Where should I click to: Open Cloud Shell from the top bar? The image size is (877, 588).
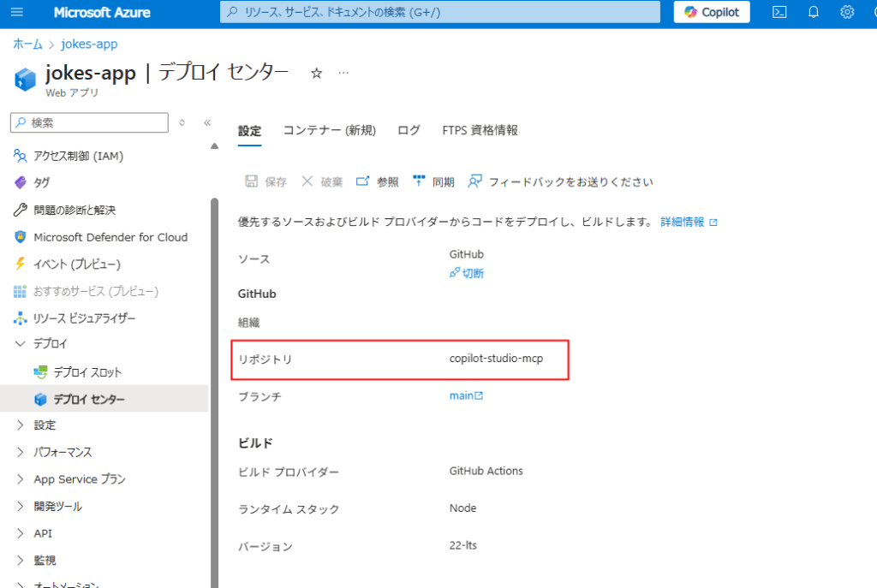[x=779, y=12]
